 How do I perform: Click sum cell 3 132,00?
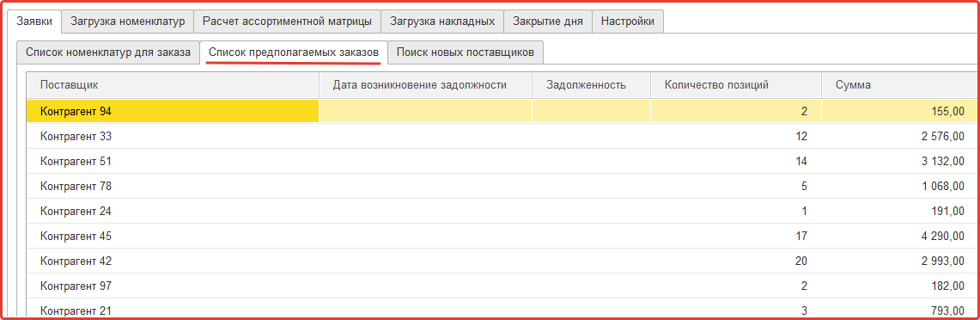click(x=900, y=161)
